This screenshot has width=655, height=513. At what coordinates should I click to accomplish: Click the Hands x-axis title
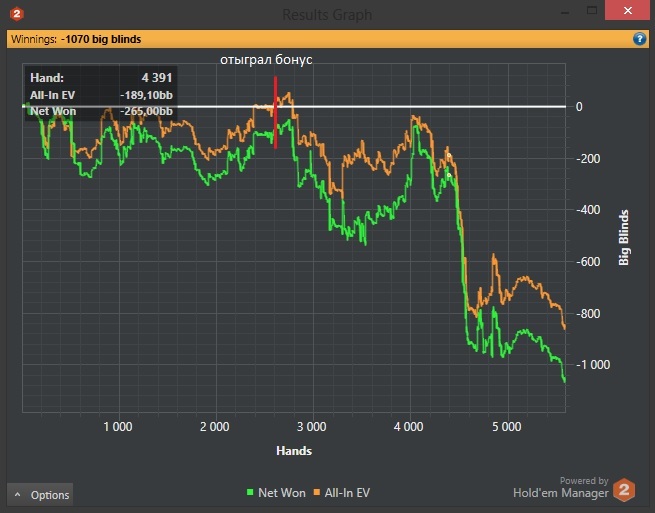click(294, 451)
